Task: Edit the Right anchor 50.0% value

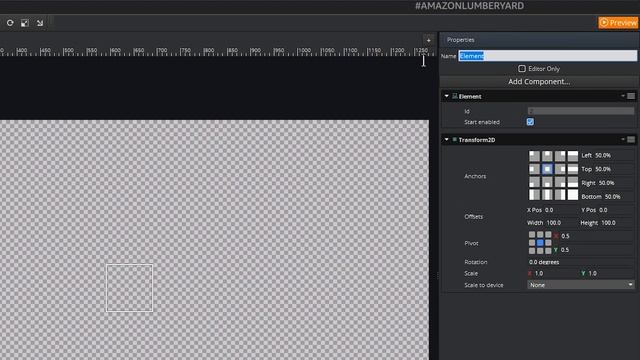Action: click(607, 183)
